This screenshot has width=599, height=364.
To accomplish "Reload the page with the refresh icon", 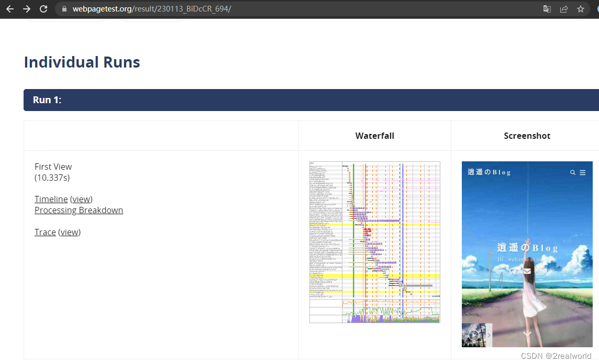I will (x=43, y=9).
